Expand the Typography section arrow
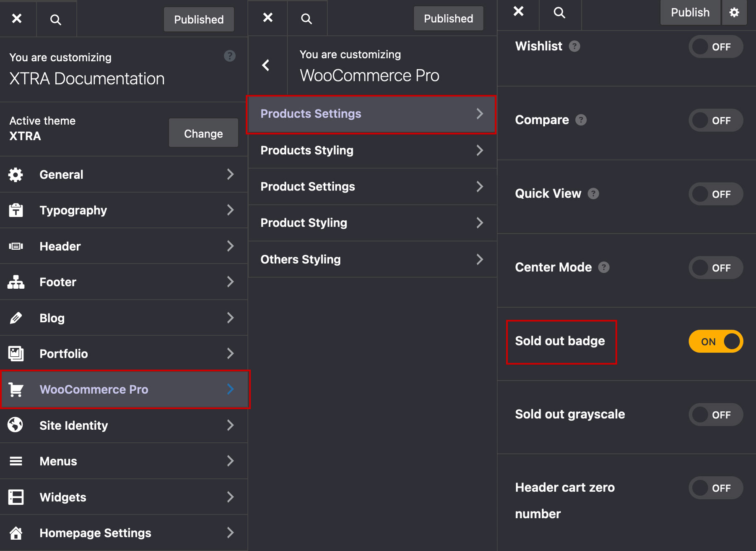 [x=230, y=210]
